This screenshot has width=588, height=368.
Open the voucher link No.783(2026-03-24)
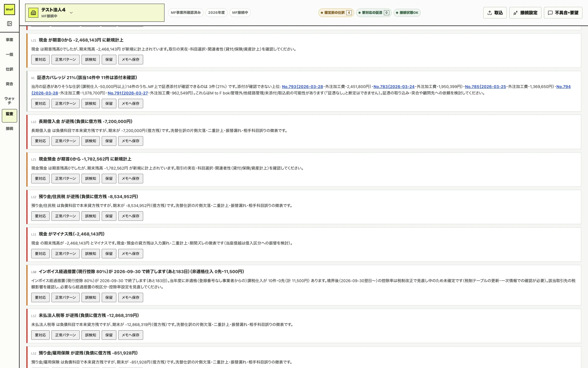tap(394, 86)
